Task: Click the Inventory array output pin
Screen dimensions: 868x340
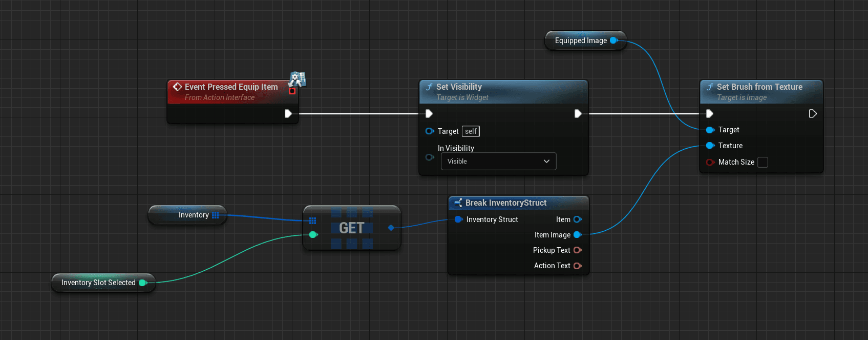Action: (x=215, y=215)
